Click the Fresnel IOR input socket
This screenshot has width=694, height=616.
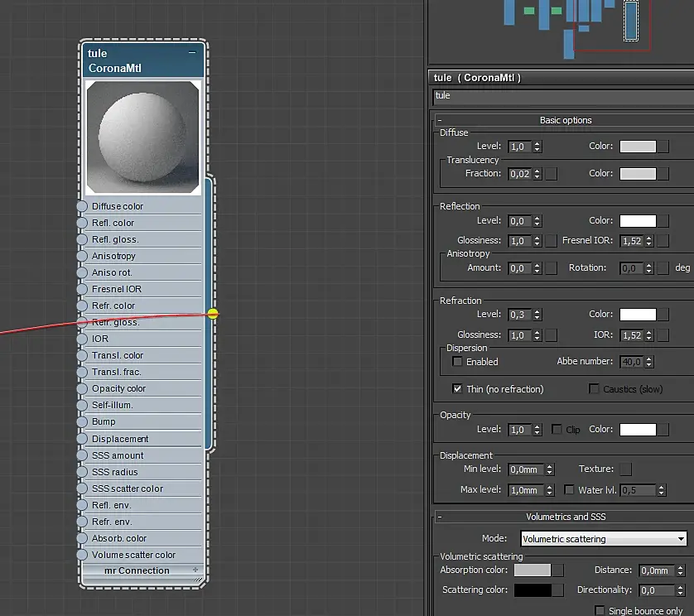pyautogui.click(x=82, y=289)
